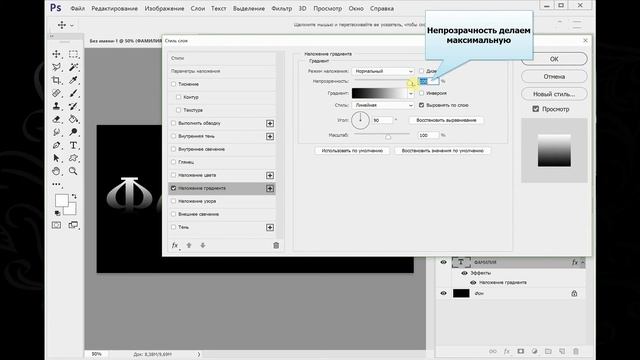Select the Rectangular Marquee tool
The image size is (640, 360).
click(x=73, y=54)
